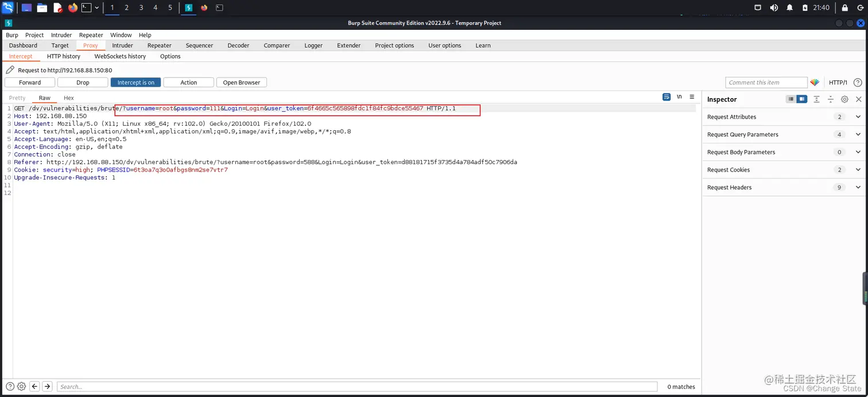Launch the text editor panel icon
The image size is (868, 397).
pos(57,7)
